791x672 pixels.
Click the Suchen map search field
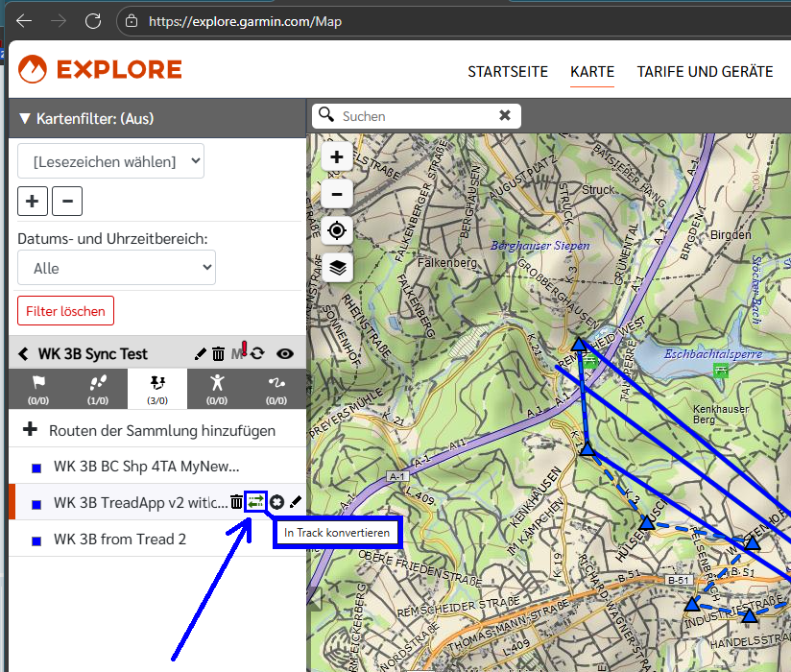(417, 116)
